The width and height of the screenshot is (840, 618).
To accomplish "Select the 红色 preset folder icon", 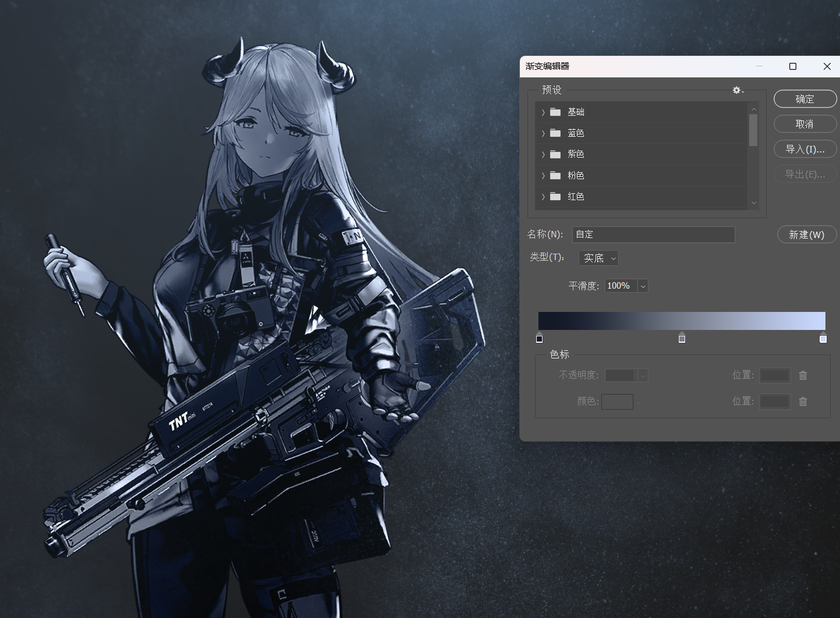I will (555, 196).
